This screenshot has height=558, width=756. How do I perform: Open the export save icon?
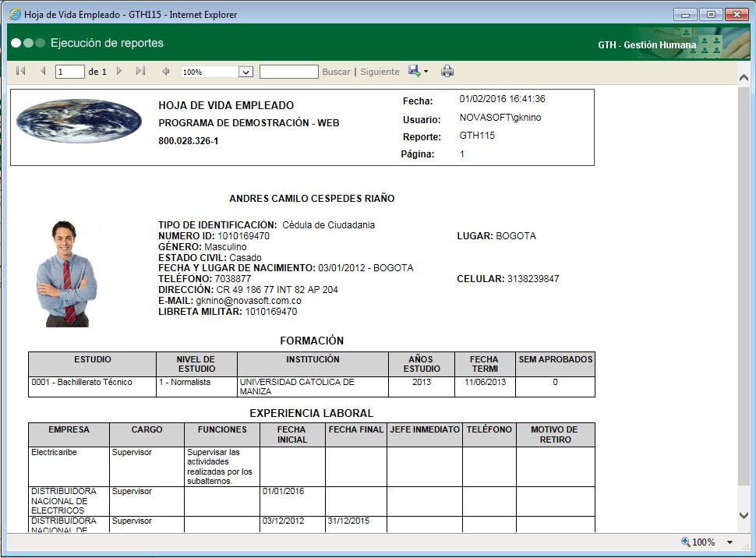414,71
